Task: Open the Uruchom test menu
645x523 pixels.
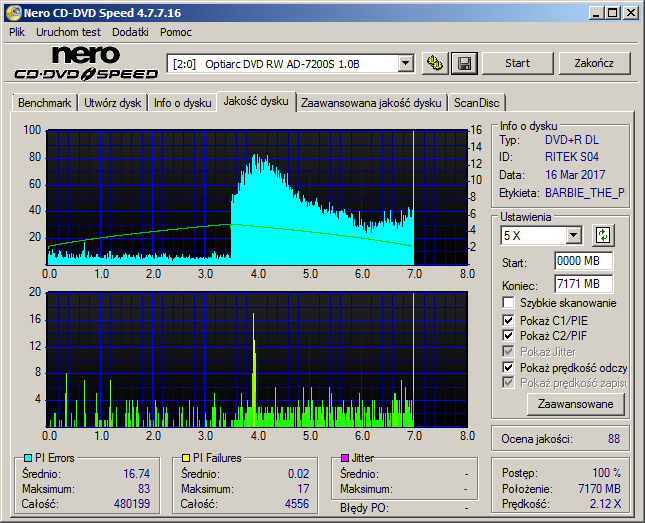Action: (68, 32)
